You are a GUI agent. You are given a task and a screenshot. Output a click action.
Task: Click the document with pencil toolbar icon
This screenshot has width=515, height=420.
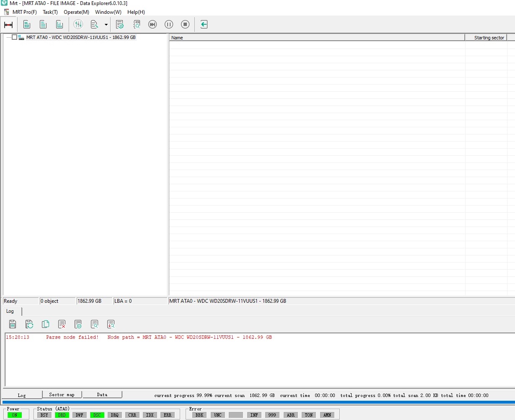click(95, 25)
